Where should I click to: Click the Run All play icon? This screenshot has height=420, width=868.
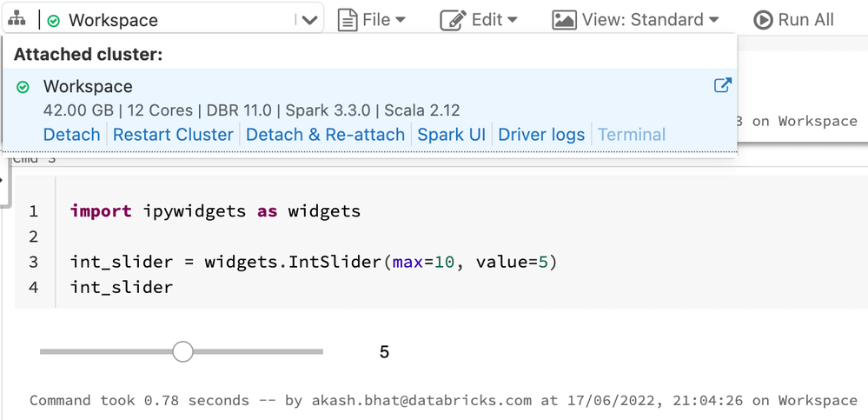[x=763, y=19]
